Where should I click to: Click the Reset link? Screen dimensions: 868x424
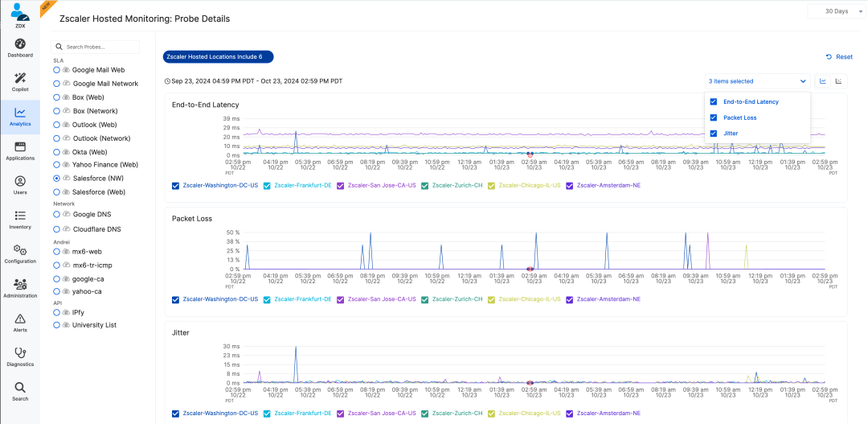pos(839,57)
